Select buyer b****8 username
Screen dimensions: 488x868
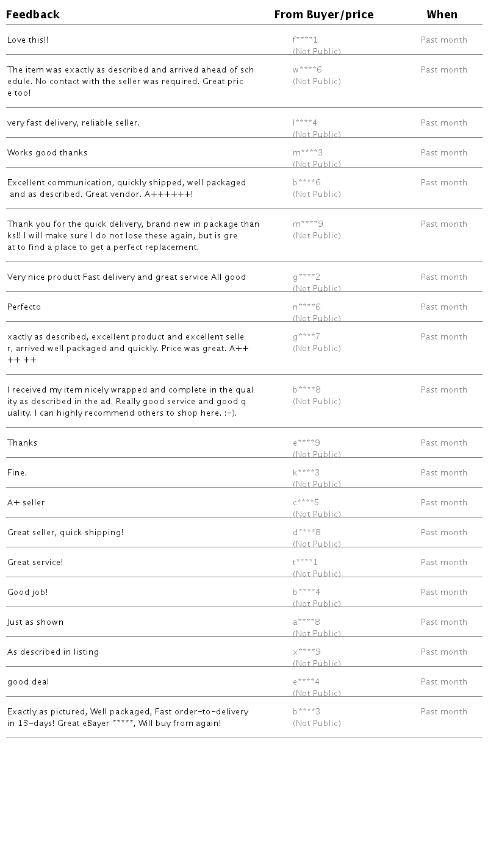306,390
